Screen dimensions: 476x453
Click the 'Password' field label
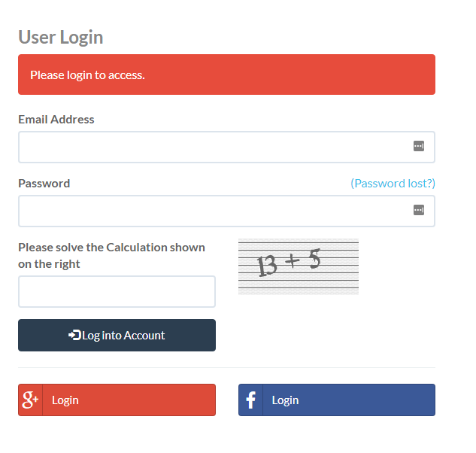44,183
